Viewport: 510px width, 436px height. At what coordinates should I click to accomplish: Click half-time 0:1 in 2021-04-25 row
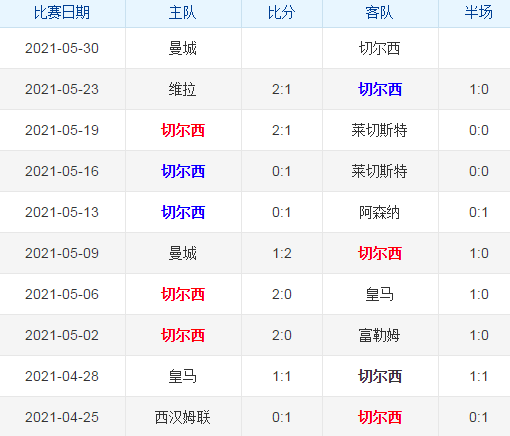click(479, 417)
